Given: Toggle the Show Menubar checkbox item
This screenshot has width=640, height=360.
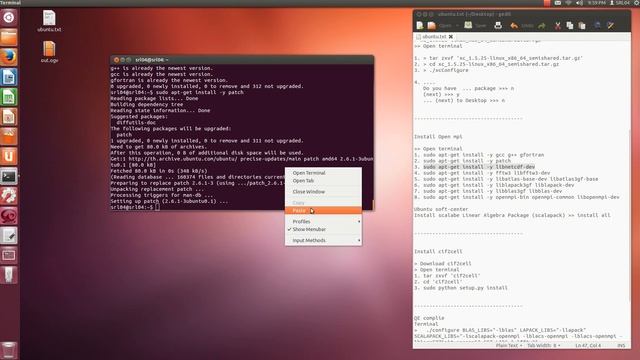Looking at the screenshot, I should point(323,229).
